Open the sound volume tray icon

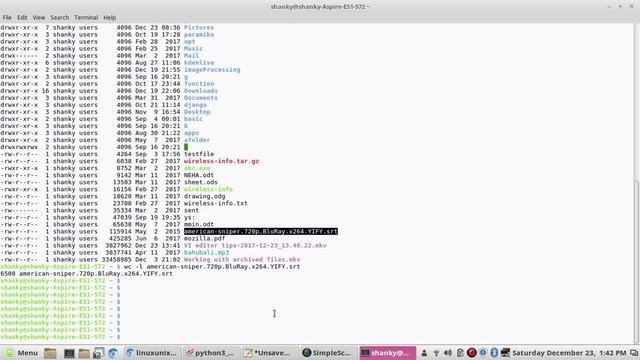[448, 353]
